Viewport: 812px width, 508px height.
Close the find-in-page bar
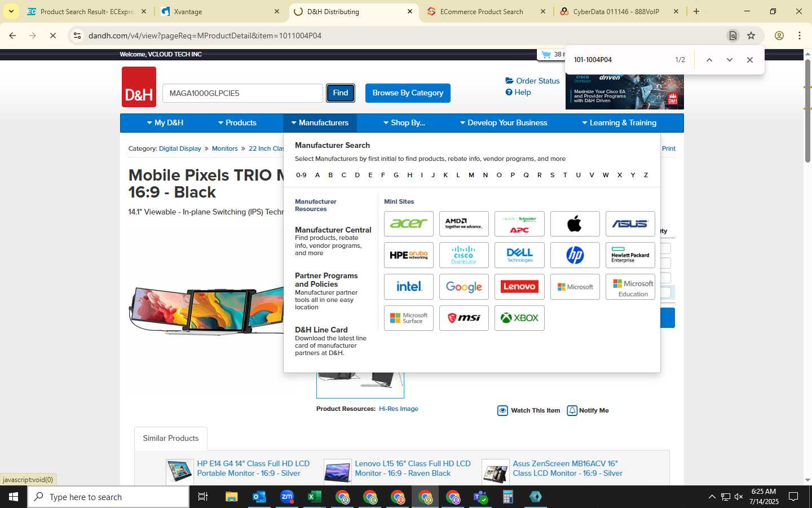click(x=749, y=60)
